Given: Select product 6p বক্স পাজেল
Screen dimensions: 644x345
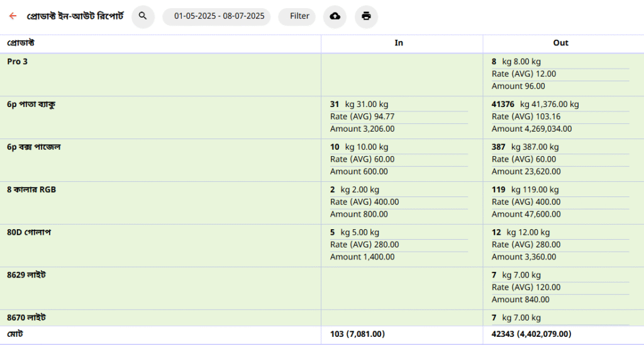Looking at the screenshot, I should point(34,147).
